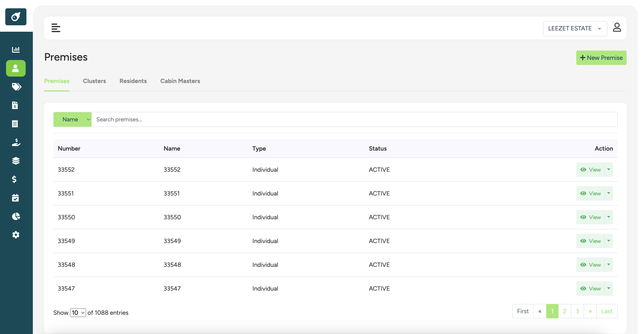Viewport: 644px width, 334px height.
Task: Select the person icon in sidebar
Action: tap(16, 68)
